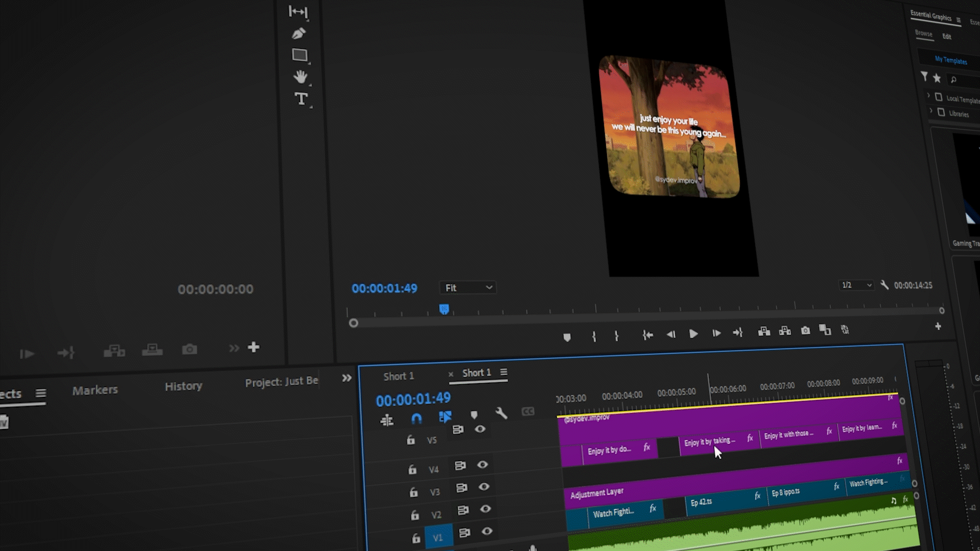Step forward one frame

[716, 333]
